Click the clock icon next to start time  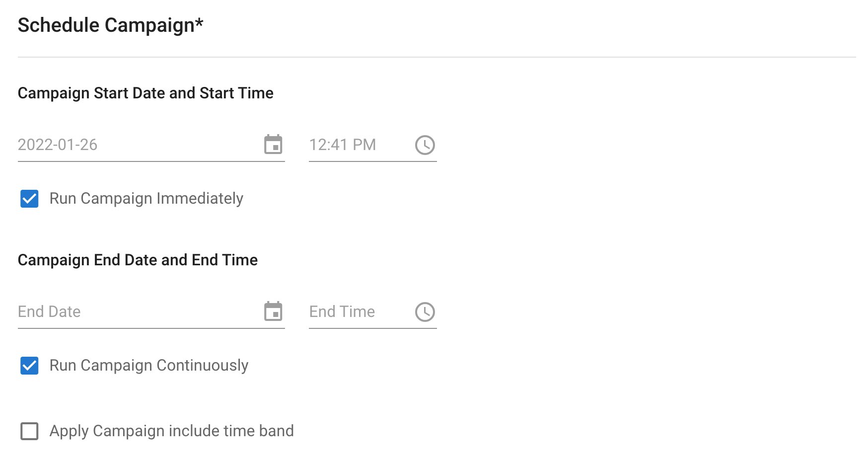(425, 145)
